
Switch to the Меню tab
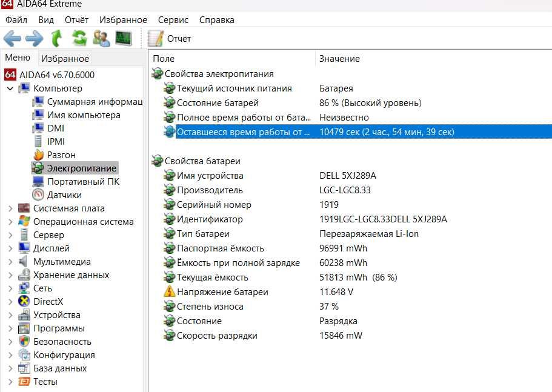(x=18, y=58)
